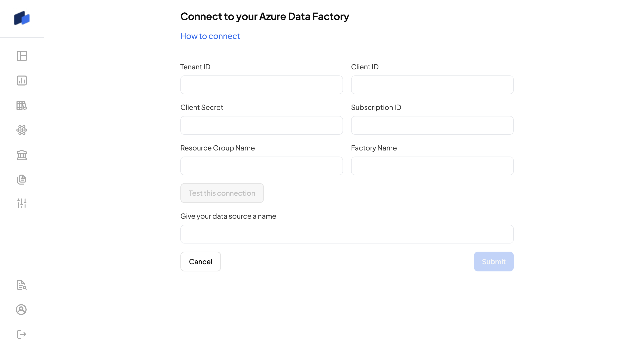The image size is (617, 364).
Task: Select the Resource Group Name field
Action: coord(262,166)
